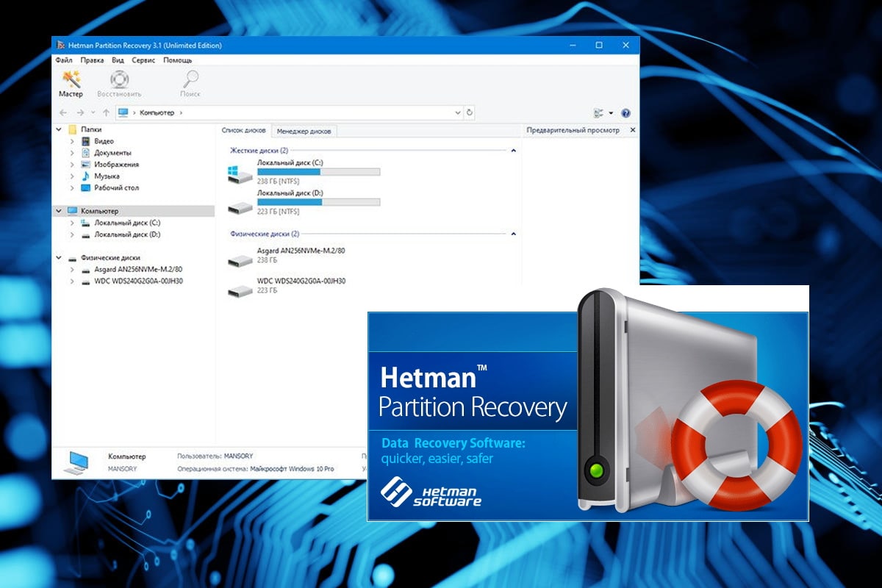Screen dimensions: 882x588
Task: Click the view mode icon in the toolbar
Action: click(598, 113)
